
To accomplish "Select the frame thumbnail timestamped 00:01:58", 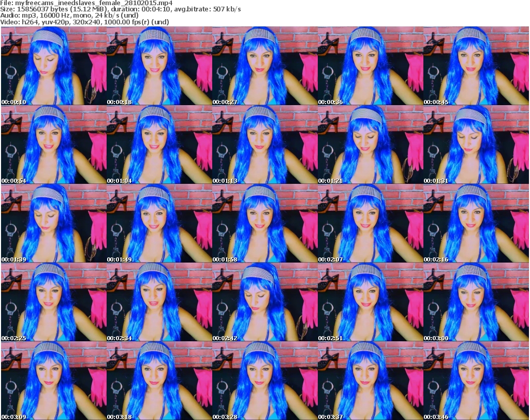I will coord(264,224).
